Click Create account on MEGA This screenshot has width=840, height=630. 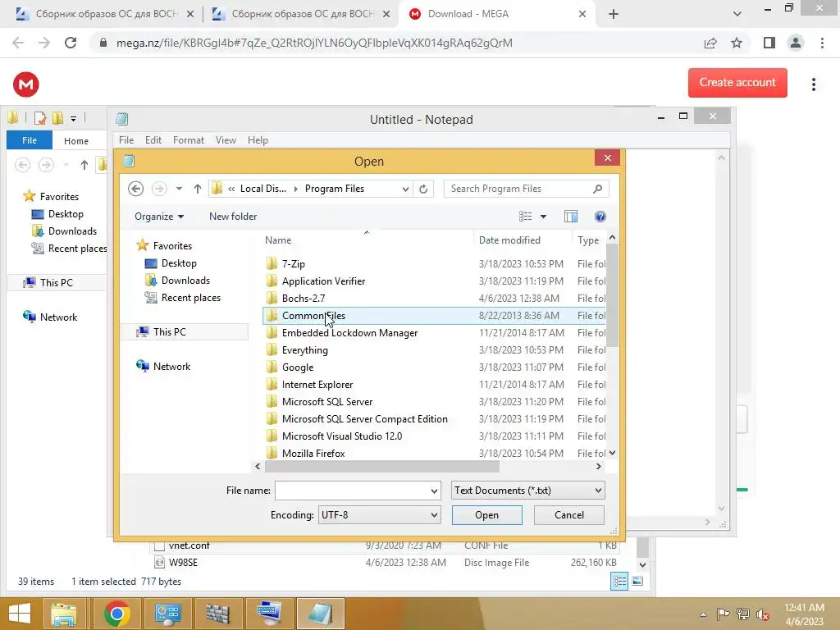click(737, 83)
